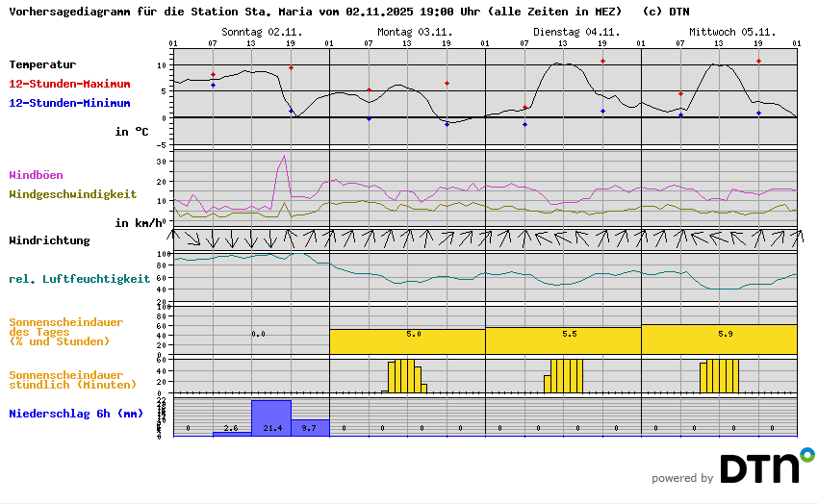Click the 12-Stunden-Minimum legend label
Viewport: 818px width, 504px height.
(x=69, y=103)
